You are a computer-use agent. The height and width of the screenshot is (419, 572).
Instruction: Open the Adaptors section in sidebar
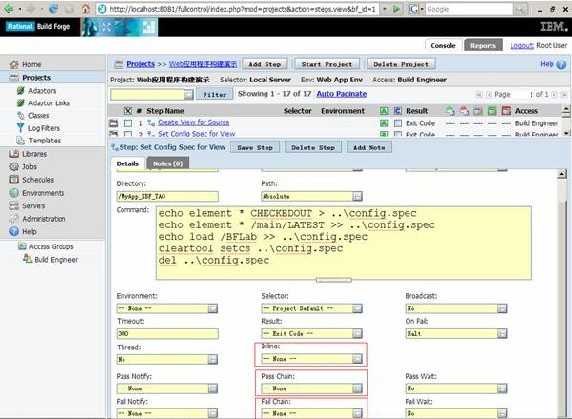pos(42,91)
